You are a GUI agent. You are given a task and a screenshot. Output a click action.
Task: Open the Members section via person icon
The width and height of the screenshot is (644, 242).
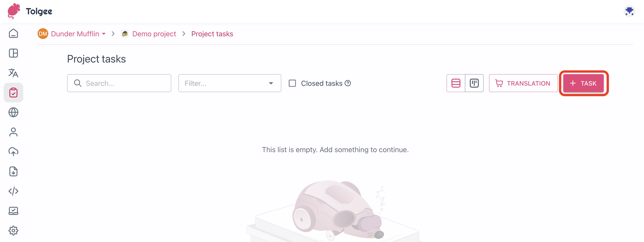(13, 132)
